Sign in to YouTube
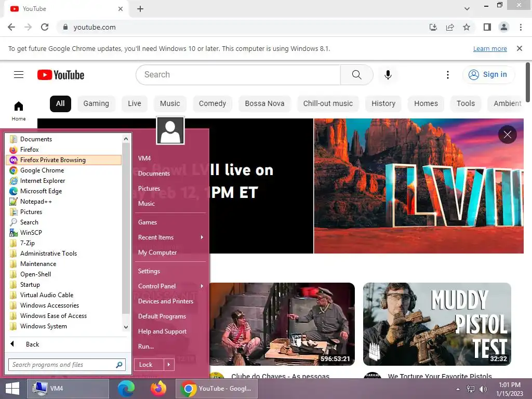 click(488, 75)
